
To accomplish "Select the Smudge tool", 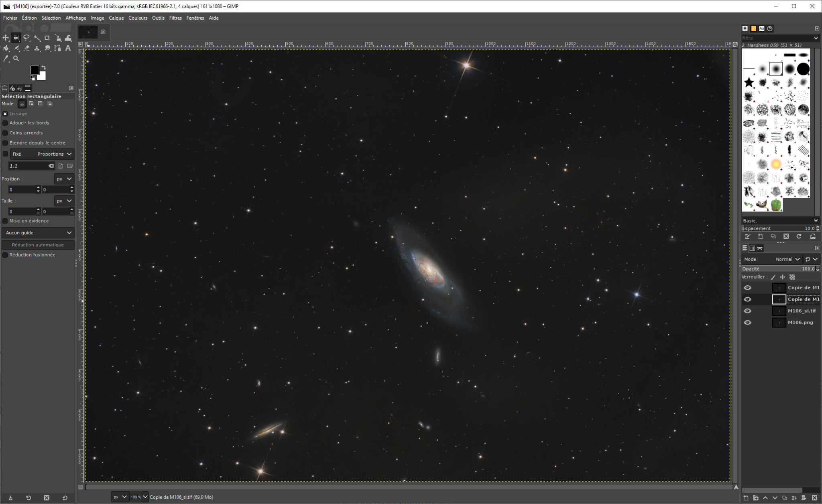I will tap(47, 48).
